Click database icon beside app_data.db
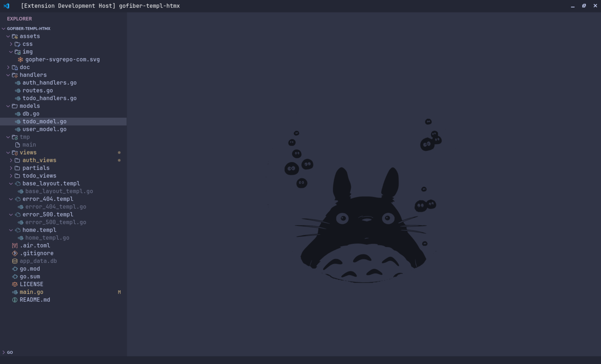The width and height of the screenshot is (601, 364). click(15, 261)
